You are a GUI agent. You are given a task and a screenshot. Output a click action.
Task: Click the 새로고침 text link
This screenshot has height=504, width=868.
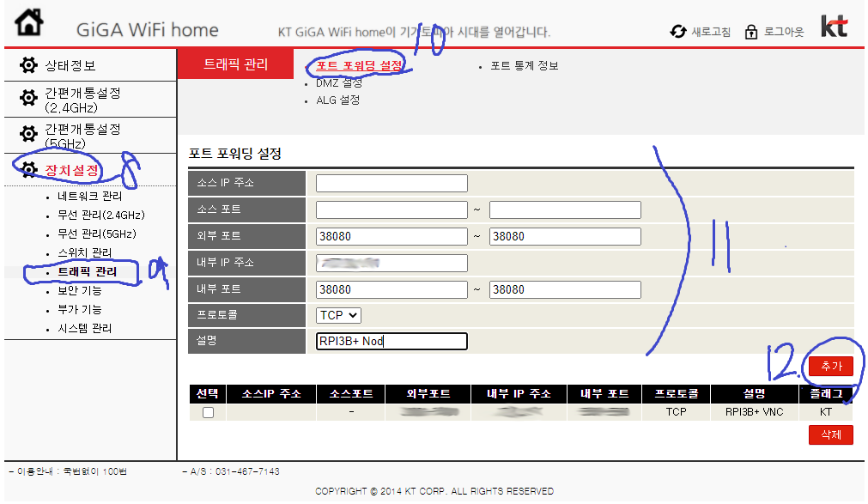[712, 32]
